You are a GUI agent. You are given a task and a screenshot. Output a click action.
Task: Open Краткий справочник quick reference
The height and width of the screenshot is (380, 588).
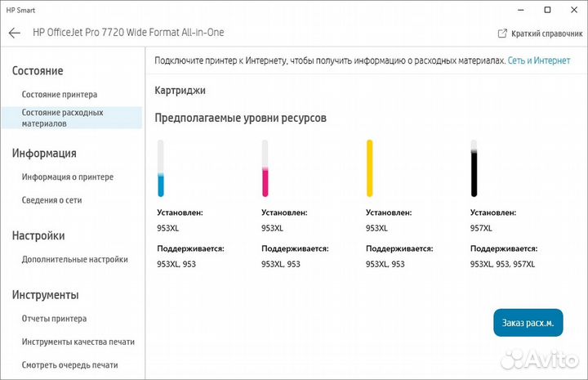tap(546, 34)
